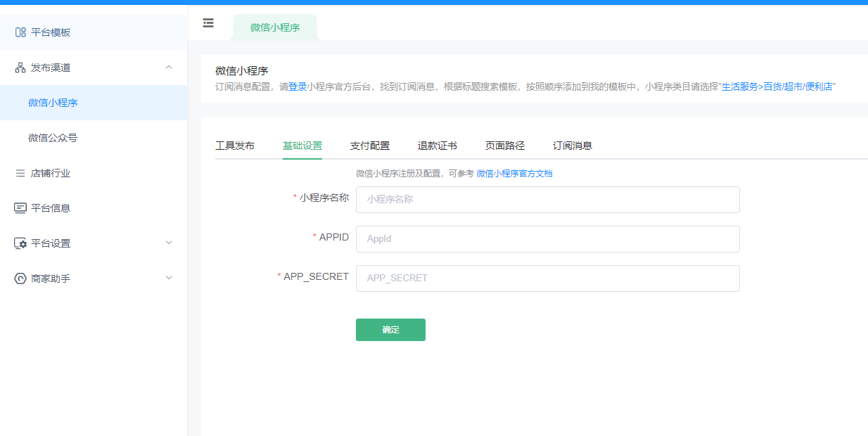Click the green 确定 button
This screenshot has height=436, width=868.
[x=390, y=330]
